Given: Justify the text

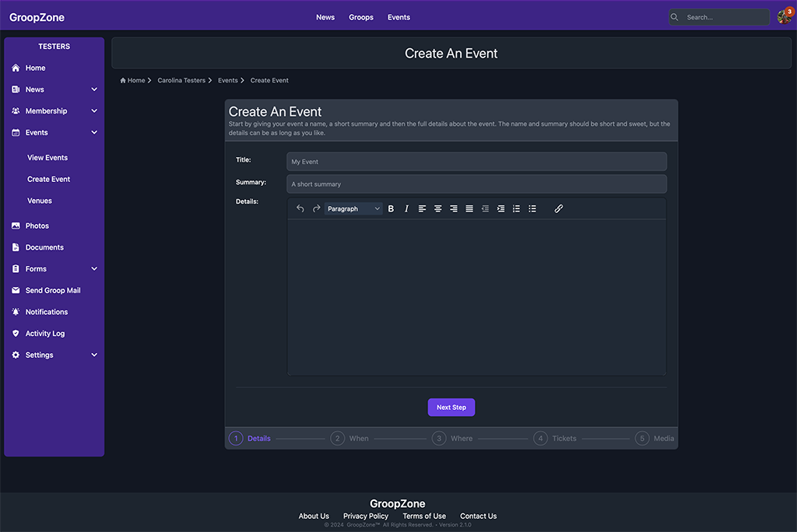Looking at the screenshot, I should [x=469, y=209].
